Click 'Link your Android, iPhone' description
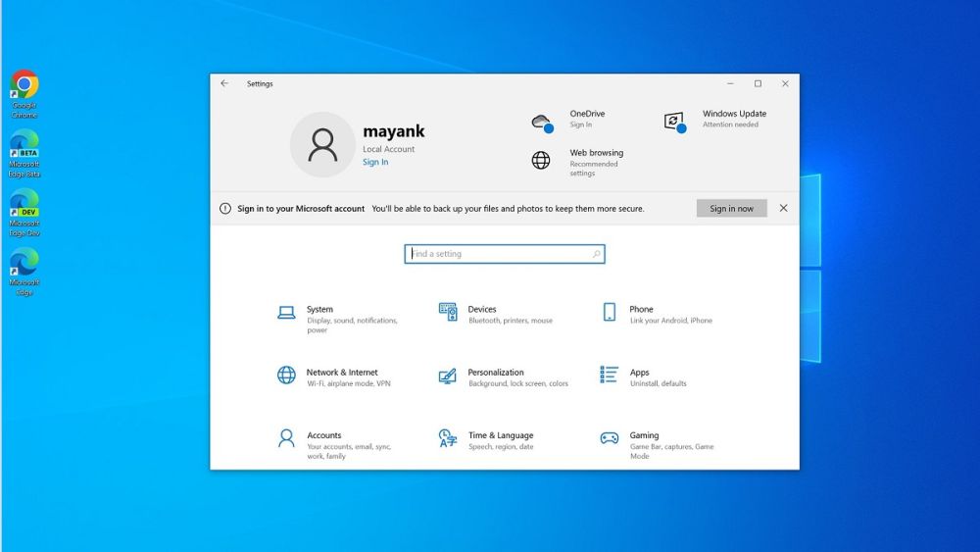The height and width of the screenshot is (552, 980). 670,320
